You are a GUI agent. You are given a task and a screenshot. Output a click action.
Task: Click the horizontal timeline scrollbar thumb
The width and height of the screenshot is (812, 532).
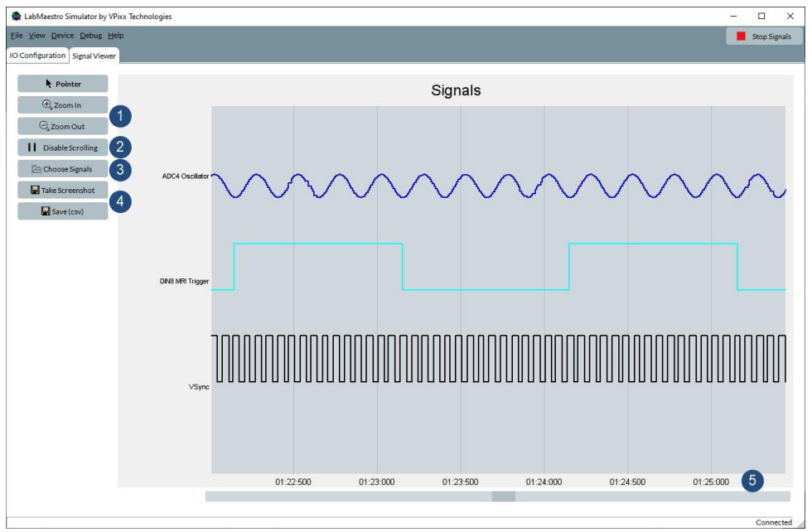(503, 496)
